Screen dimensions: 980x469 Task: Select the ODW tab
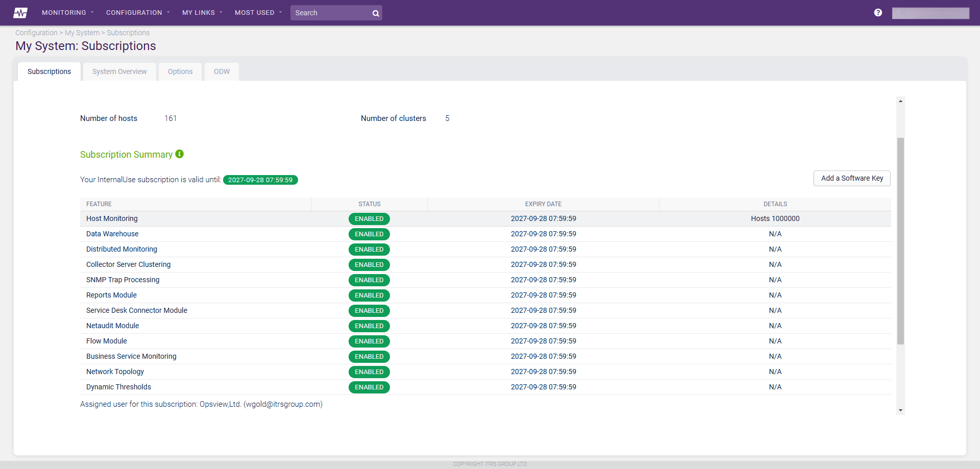[222, 71]
